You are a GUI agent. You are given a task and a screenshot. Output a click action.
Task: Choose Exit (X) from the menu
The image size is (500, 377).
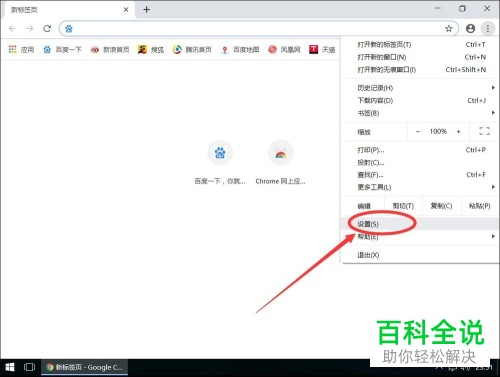(x=420, y=255)
